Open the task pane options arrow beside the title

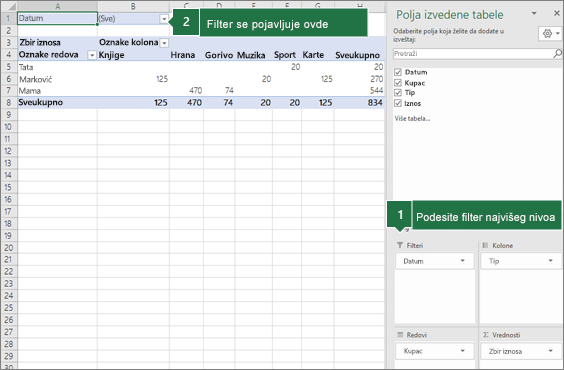coord(534,14)
